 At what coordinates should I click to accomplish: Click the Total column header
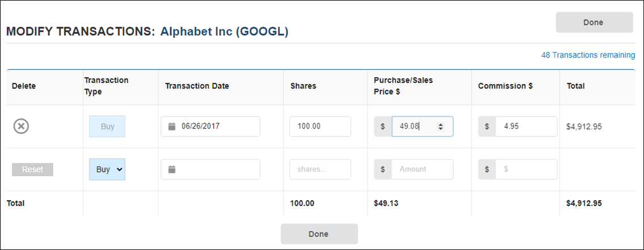pyautogui.click(x=575, y=86)
